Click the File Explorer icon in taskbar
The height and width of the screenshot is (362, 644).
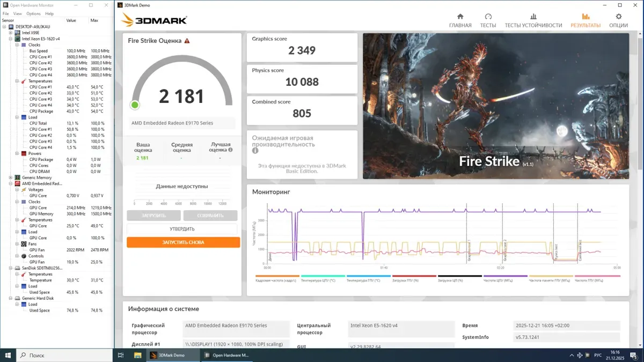coord(137,355)
